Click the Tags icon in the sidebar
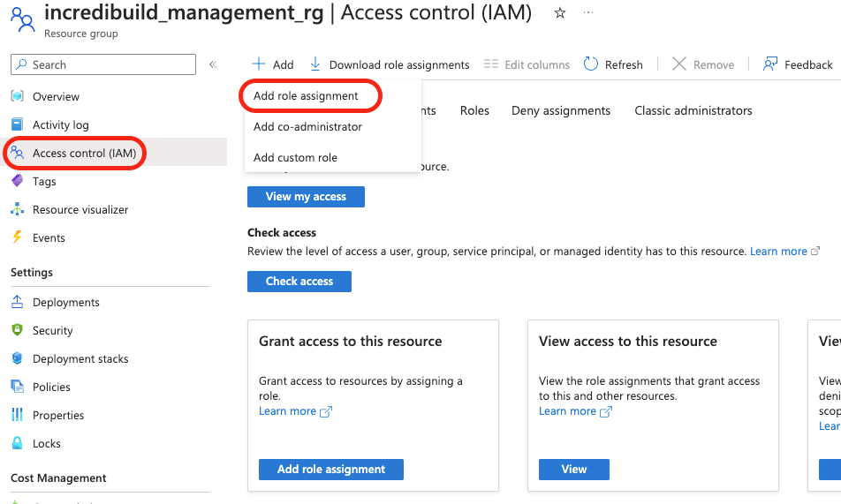Screen dimensions: 841x504 [x=17, y=181]
